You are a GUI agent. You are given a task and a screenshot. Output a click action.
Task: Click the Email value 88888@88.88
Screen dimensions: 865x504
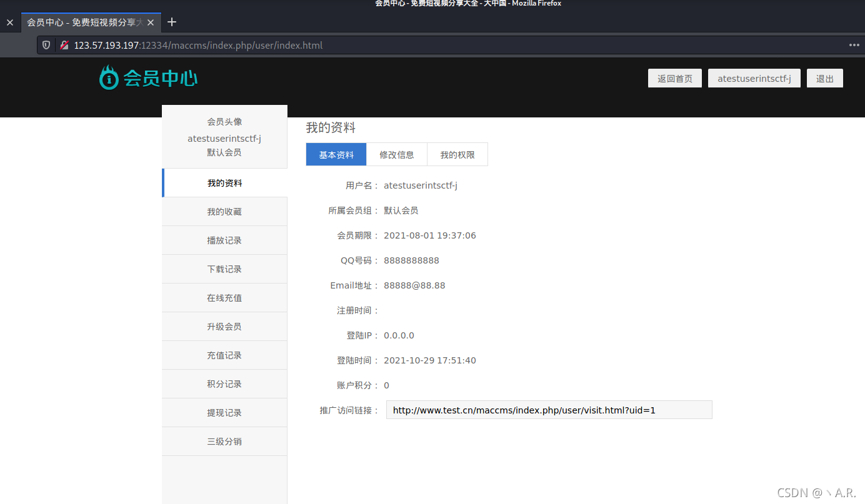[414, 285]
